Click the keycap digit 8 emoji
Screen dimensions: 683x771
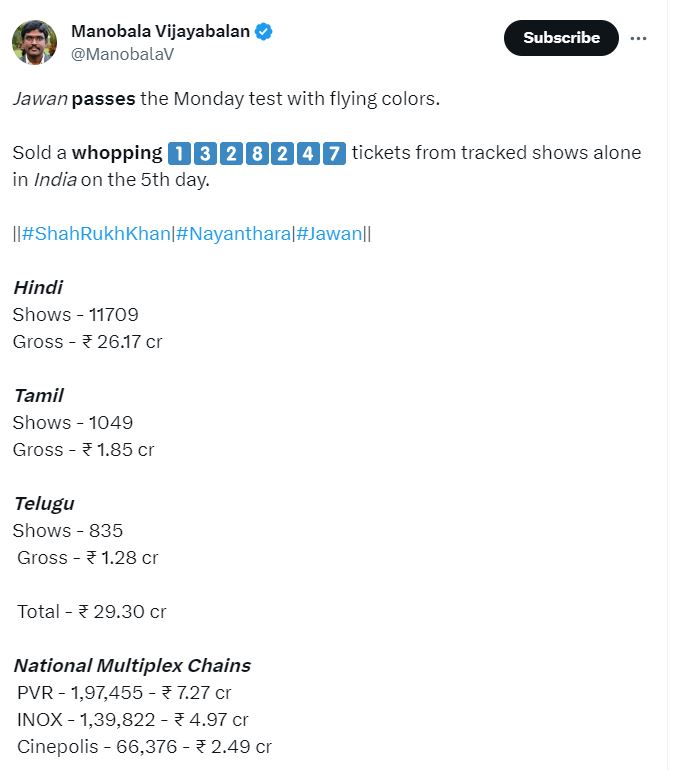(256, 153)
